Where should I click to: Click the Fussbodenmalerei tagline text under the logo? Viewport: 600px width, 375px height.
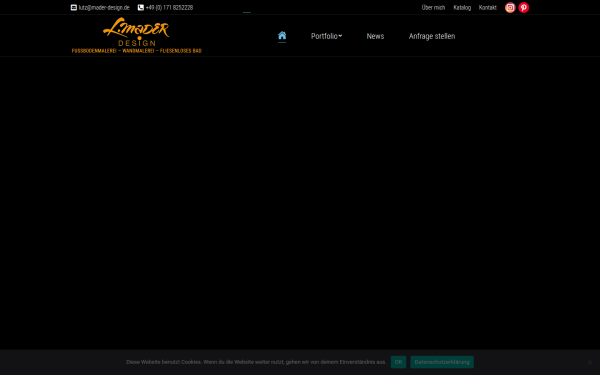coord(137,51)
